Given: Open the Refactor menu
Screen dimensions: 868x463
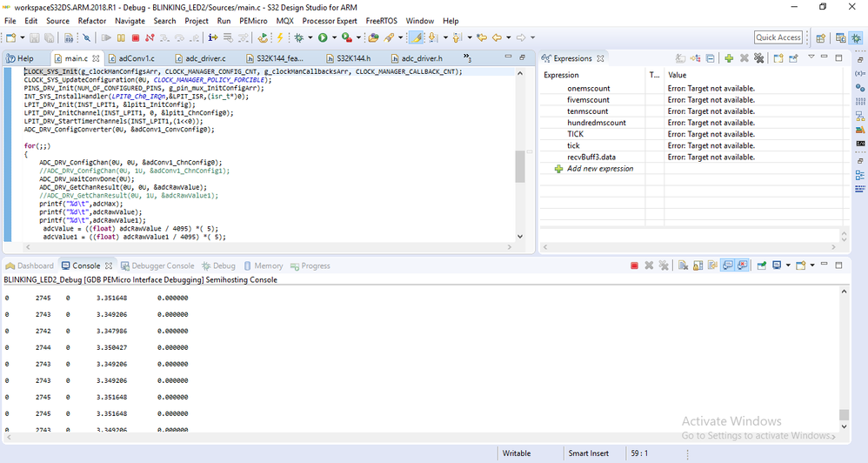Looking at the screenshot, I should click(x=92, y=21).
